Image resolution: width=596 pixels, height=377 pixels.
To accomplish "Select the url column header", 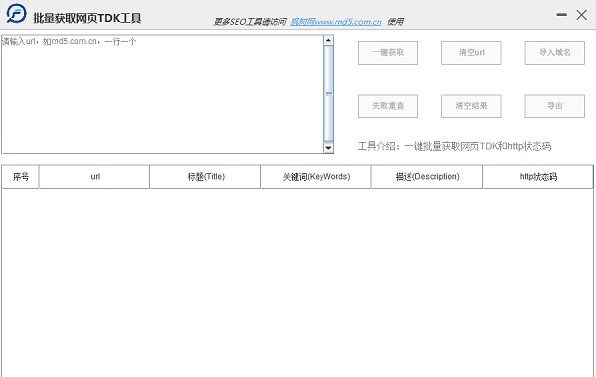I will [x=95, y=177].
